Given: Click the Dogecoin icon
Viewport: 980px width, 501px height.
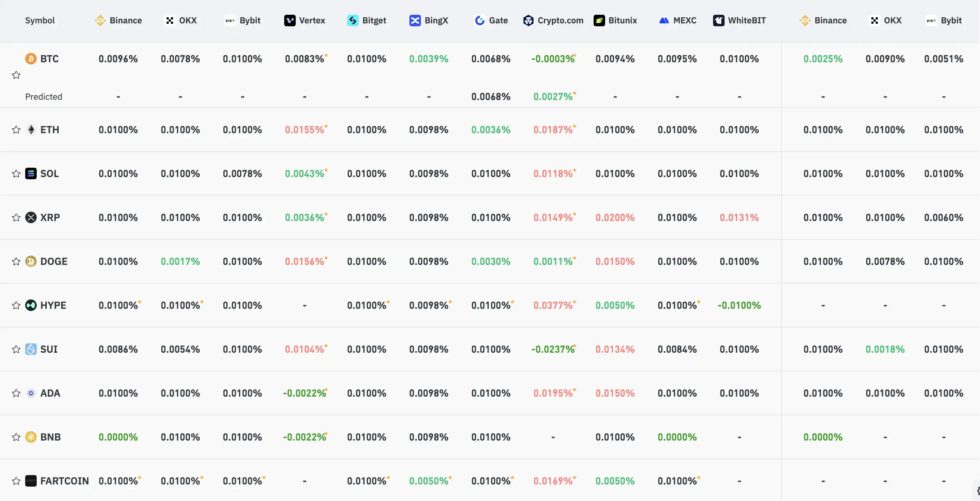Looking at the screenshot, I should tap(31, 262).
